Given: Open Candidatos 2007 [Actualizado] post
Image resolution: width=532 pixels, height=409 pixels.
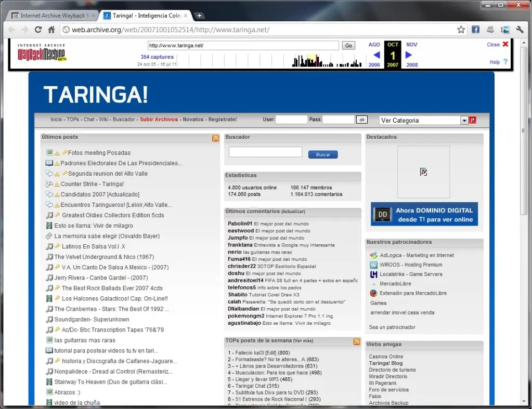Looking at the screenshot, I should pos(100,194).
